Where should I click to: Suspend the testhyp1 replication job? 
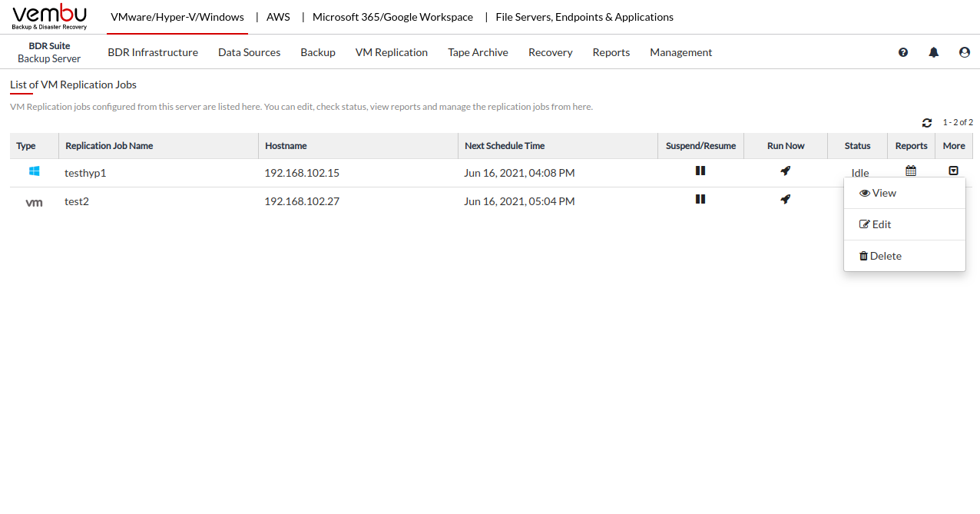tap(700, 171)
